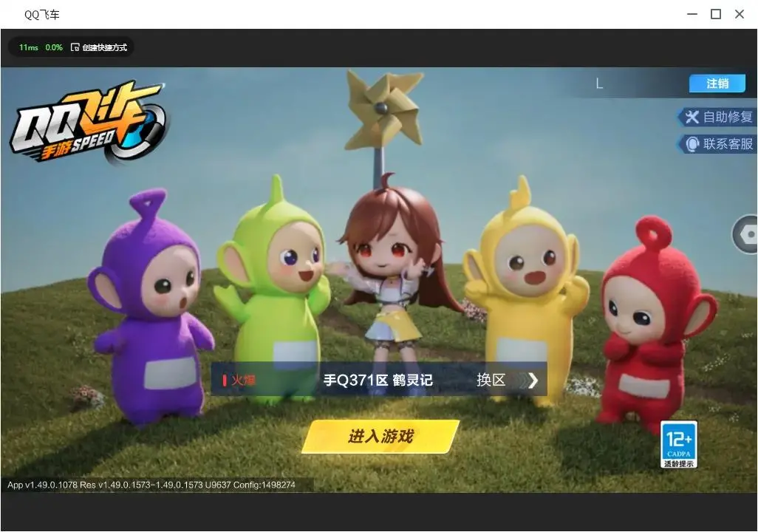Click the App version text at bottom

point(151,485)
